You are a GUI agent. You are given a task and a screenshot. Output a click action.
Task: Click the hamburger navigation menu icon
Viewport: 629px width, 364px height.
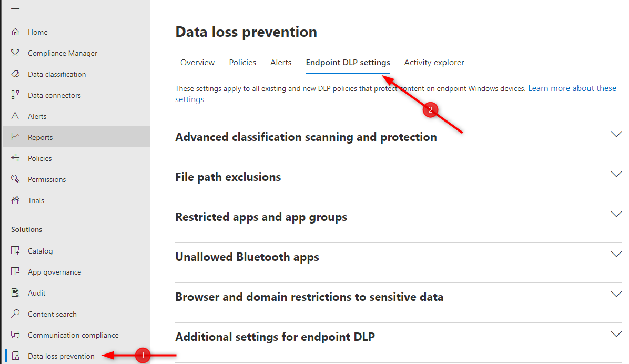coord(15,11)
